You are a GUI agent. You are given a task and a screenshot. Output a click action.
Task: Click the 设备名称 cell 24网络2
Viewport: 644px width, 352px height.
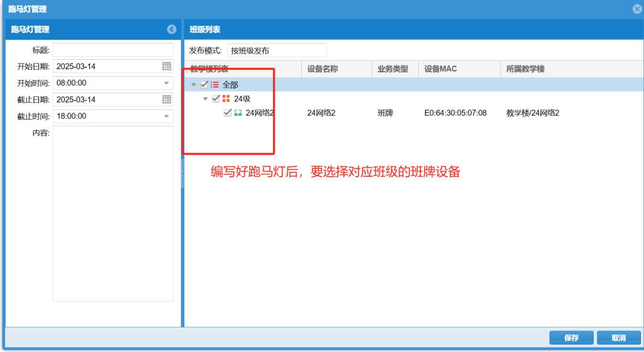[x=321, y=113]
